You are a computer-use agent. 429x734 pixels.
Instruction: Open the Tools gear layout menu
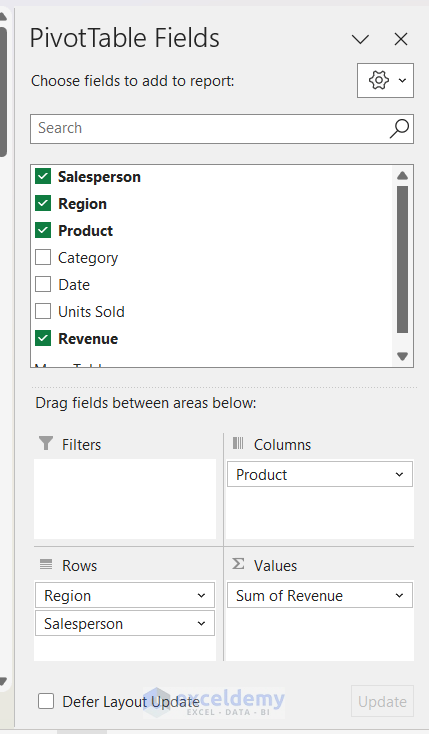385,81
